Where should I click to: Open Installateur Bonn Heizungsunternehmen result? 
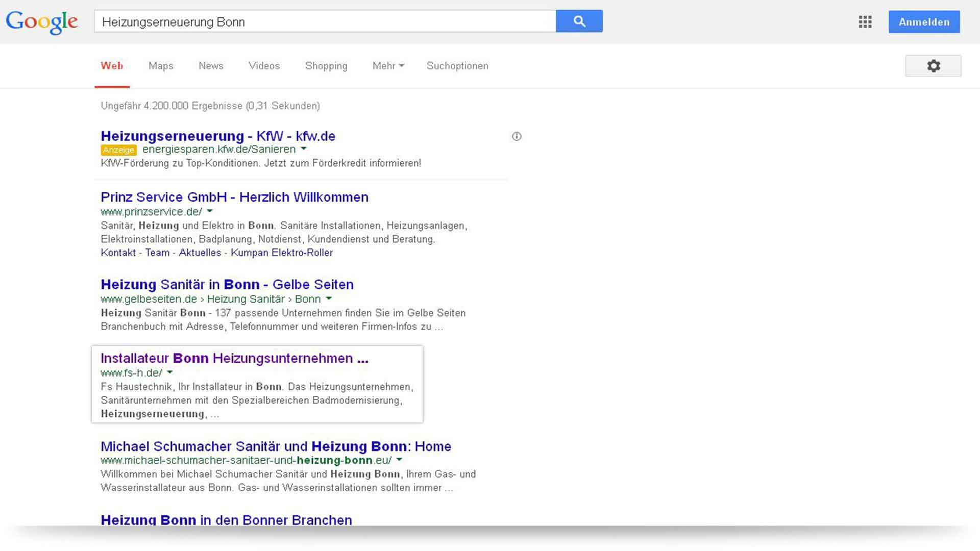pyautogui.click(x=234, y=358)
